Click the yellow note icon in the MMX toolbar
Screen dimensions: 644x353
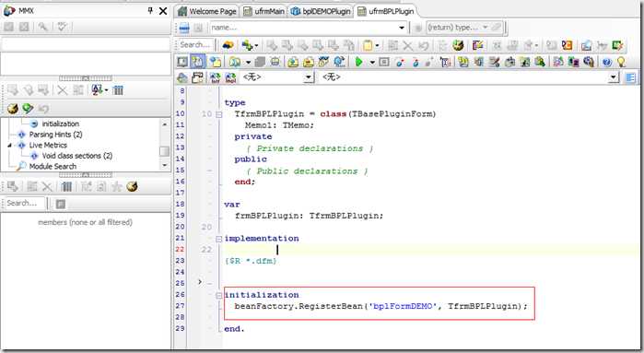tap(368, 45)
